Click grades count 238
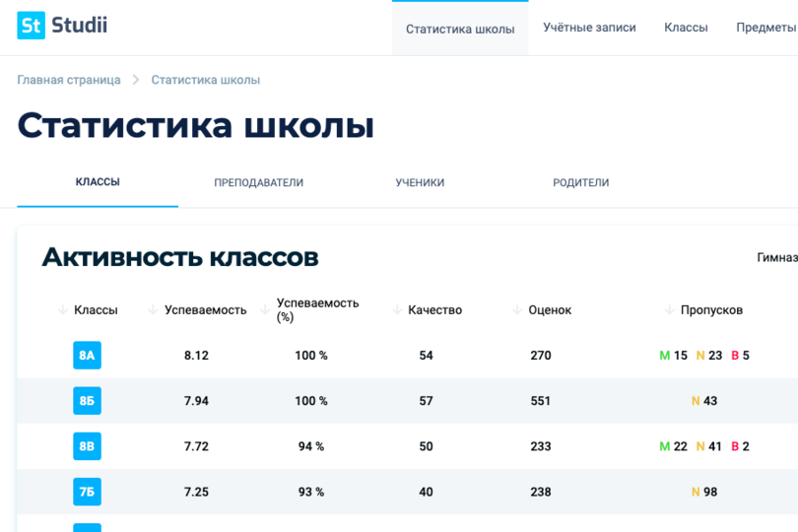The height and width of the screenshot is (532, 798). pos(541,492)
